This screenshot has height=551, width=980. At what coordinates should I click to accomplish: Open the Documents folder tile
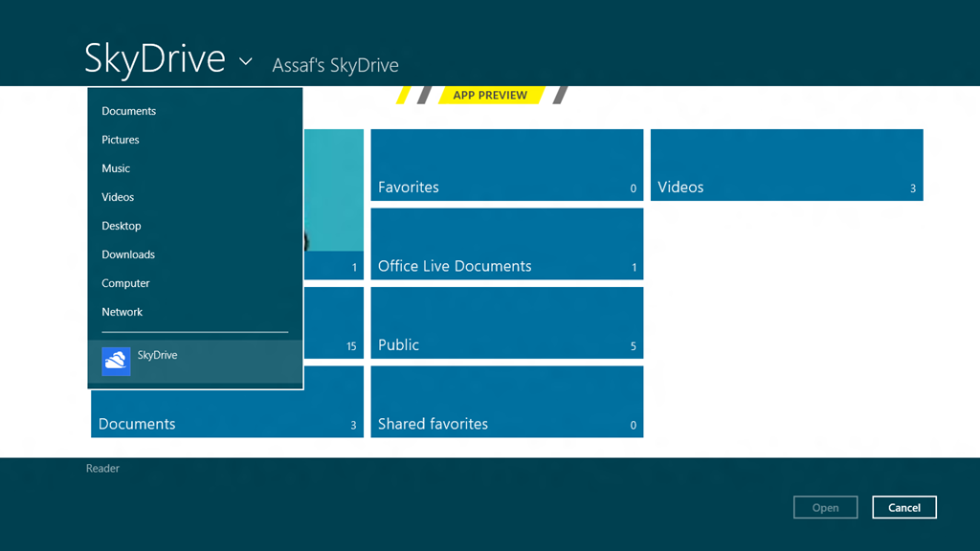227,413
